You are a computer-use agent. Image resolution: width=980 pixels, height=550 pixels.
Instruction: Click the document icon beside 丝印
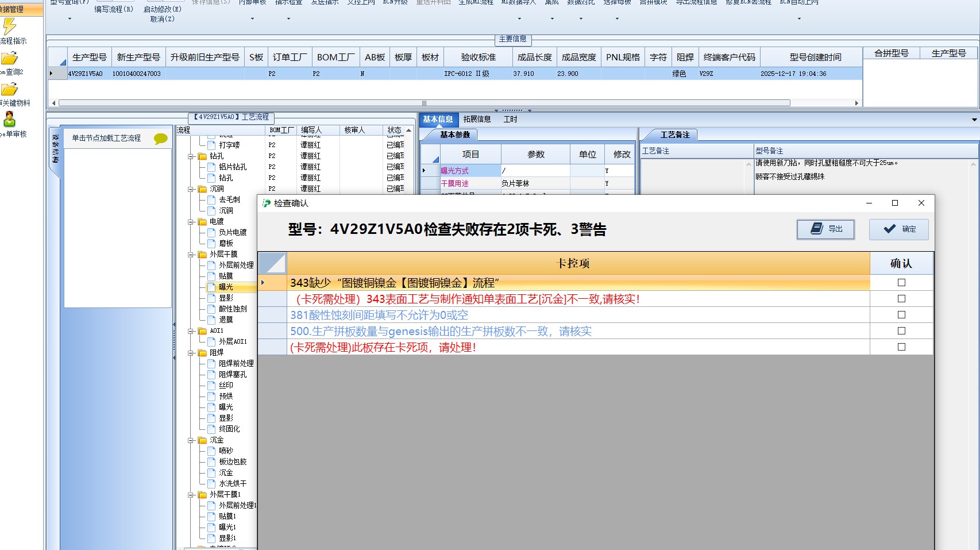(x=211, y=385)
